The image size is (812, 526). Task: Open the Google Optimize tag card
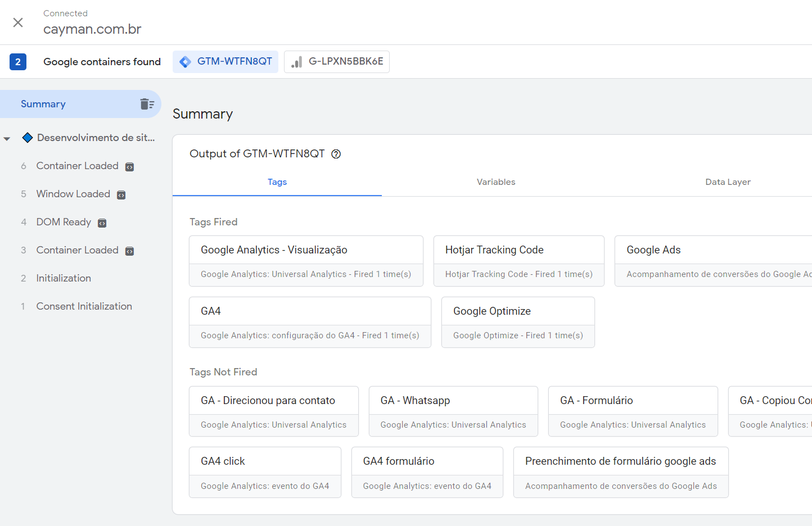[x=518, y=323]
